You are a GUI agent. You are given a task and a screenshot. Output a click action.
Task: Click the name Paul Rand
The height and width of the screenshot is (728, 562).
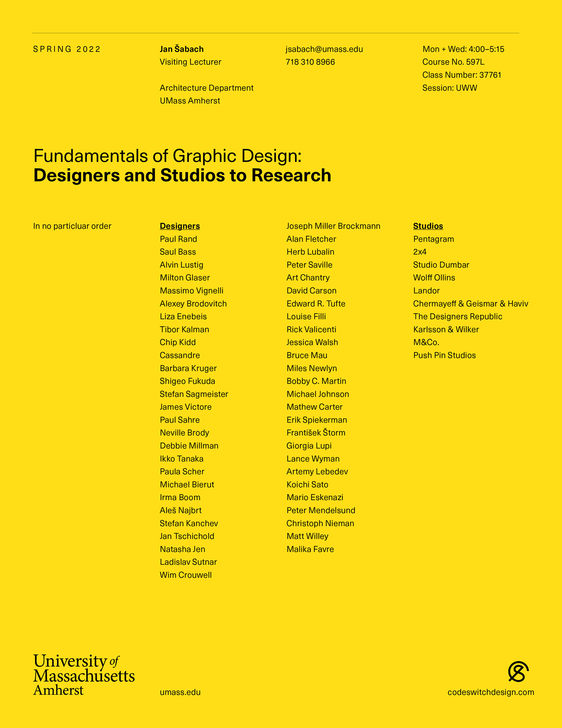click(x=179, y=239)
